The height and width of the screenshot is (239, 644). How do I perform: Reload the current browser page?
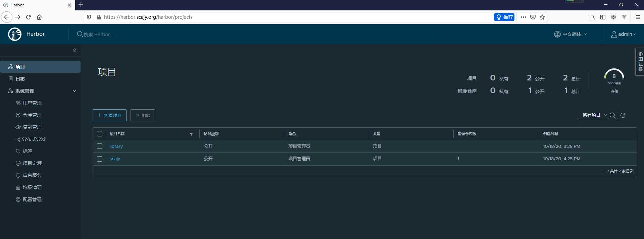pyautogui.click(x=29, y=17)
